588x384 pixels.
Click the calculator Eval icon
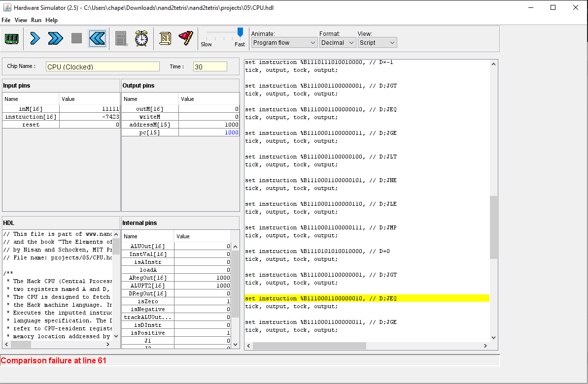121,38
